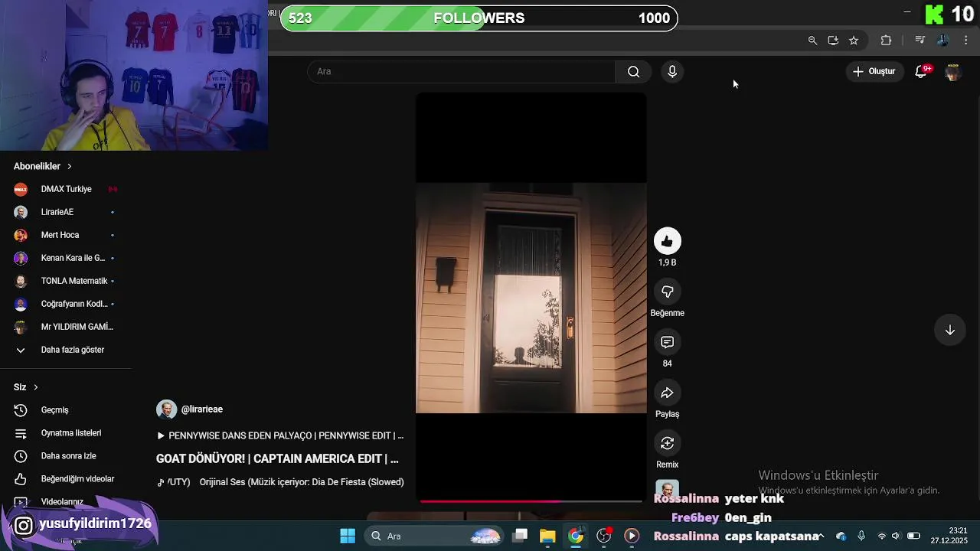Click the tray microphone icon
Viewport: 980px width, 551px height.
click(x=861, y=536)
